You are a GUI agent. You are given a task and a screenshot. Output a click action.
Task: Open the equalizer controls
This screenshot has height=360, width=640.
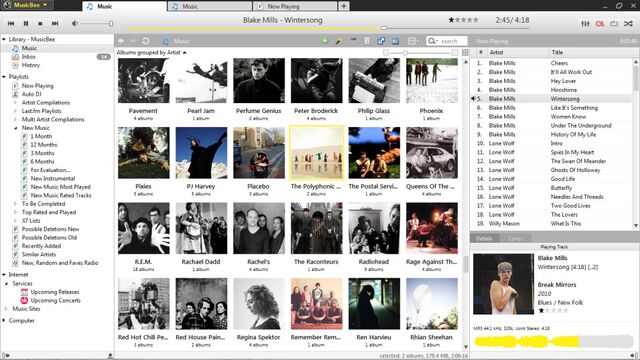tap(585, 24)
